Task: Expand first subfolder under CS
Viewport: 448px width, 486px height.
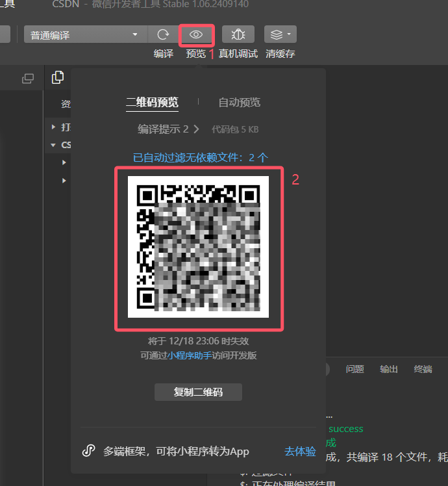Action: tap(64, 162)
